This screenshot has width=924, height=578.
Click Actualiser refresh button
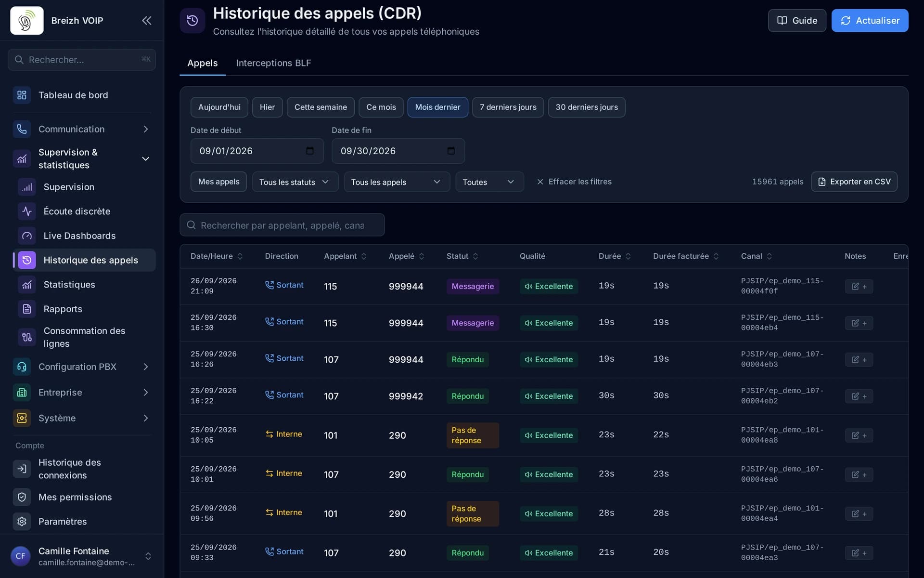(x=870, y=20)
